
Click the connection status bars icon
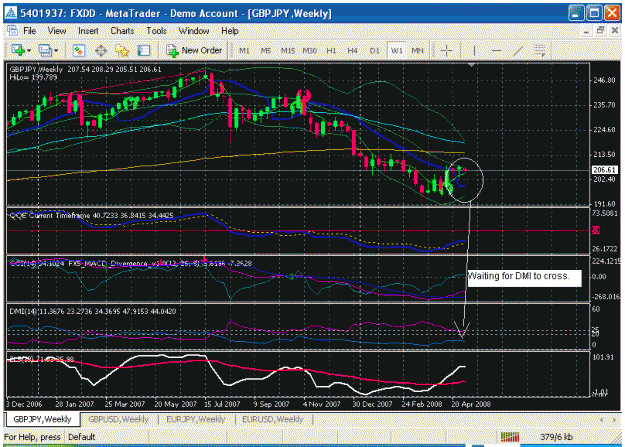pos(510,437)
